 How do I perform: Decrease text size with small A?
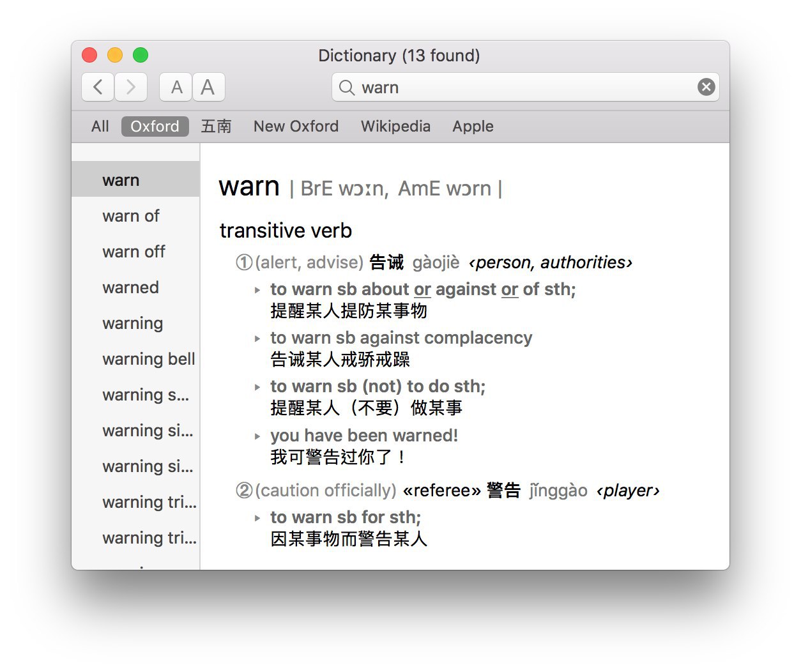(x=176, y=87)
